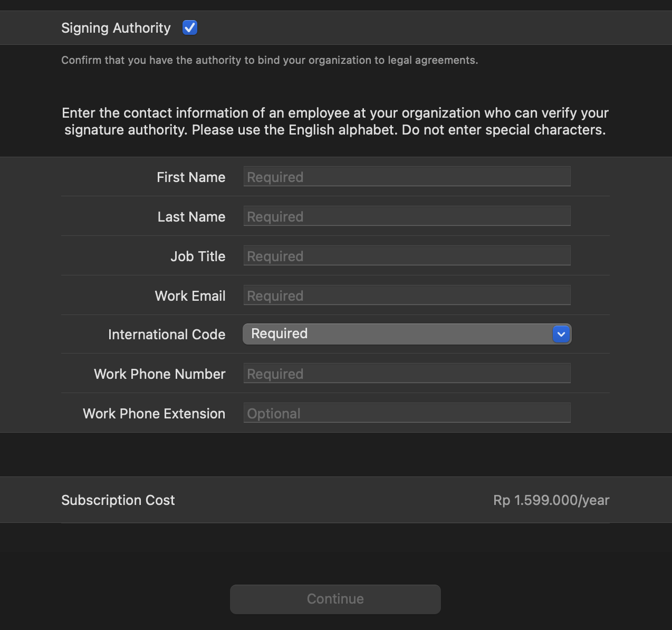The width and height of the screenshot is (672, 630).
Task: Uncheck the Signing Authority checkbox
Action: coord(190,27)
